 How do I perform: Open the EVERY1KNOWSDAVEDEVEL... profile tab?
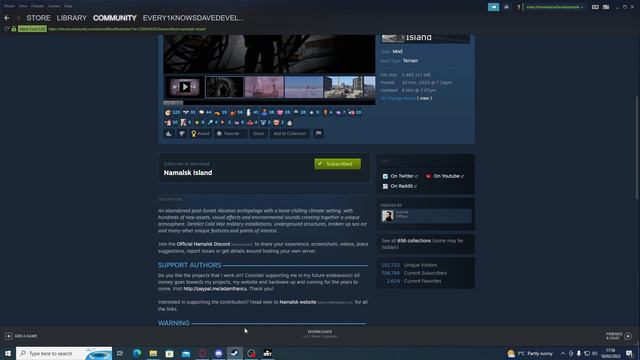pos(193,18)
